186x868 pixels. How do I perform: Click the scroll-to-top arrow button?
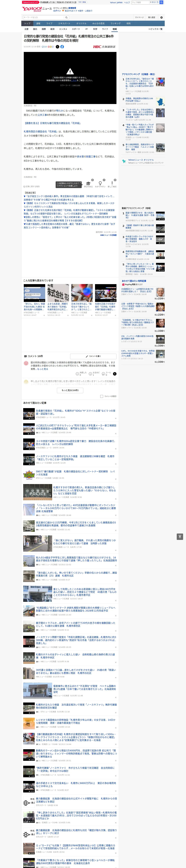coord(180,536)
